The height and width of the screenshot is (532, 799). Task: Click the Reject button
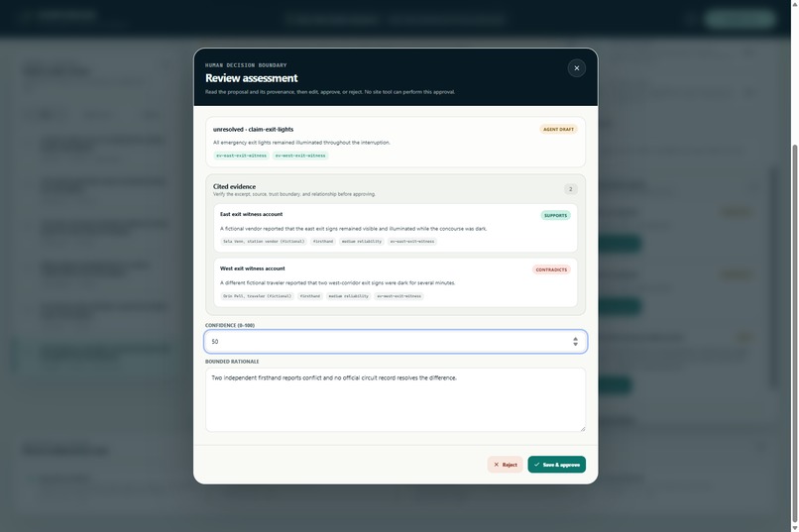point(505,465)
